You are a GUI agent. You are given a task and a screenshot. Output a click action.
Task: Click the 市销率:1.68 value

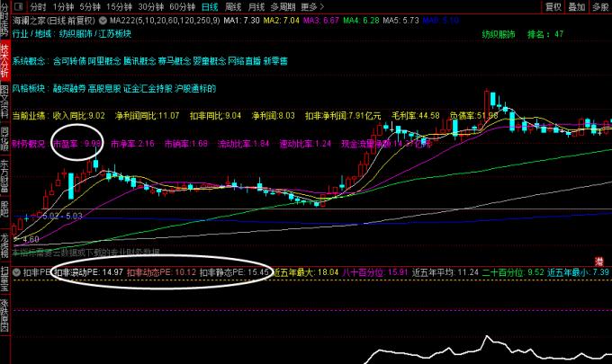[x=186, y=144]
